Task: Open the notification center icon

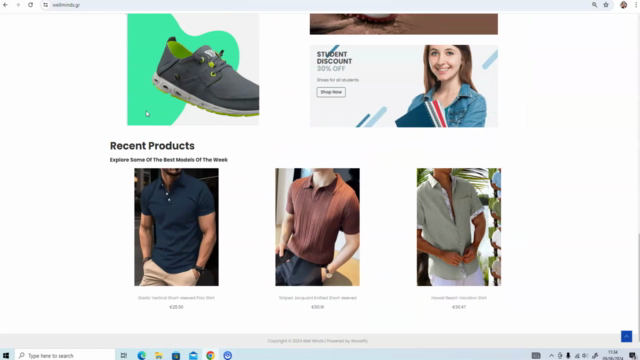Action: tap(632, 356)
